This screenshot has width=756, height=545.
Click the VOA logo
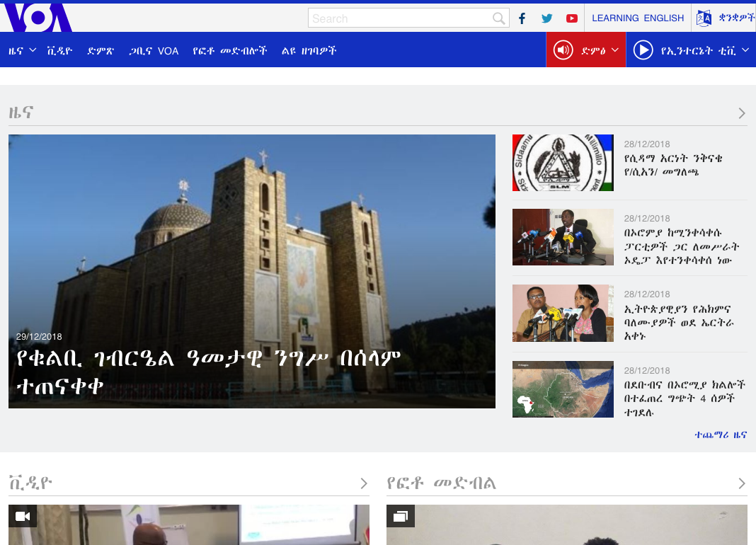[37, 18]
